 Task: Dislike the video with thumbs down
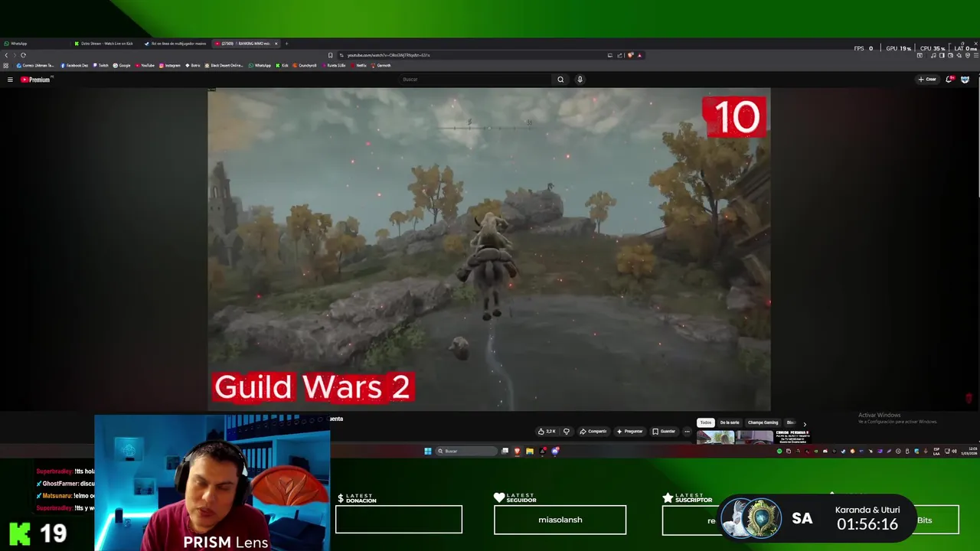click(567, 432)
